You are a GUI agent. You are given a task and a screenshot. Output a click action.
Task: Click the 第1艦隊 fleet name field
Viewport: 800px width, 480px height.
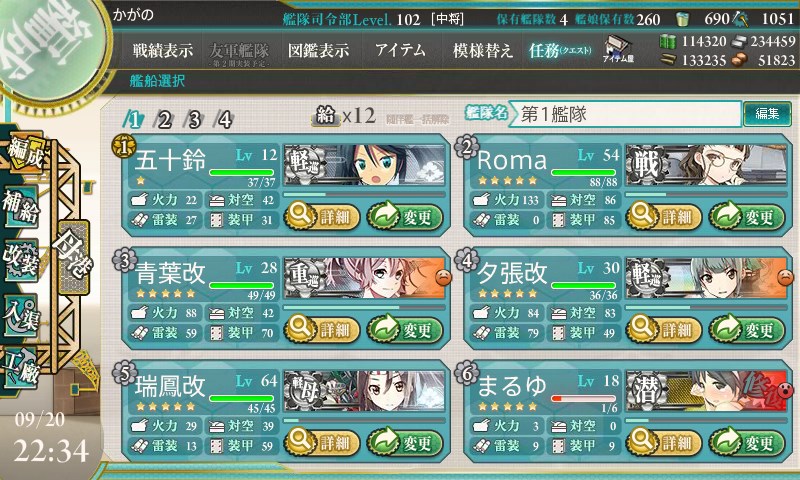627,114
